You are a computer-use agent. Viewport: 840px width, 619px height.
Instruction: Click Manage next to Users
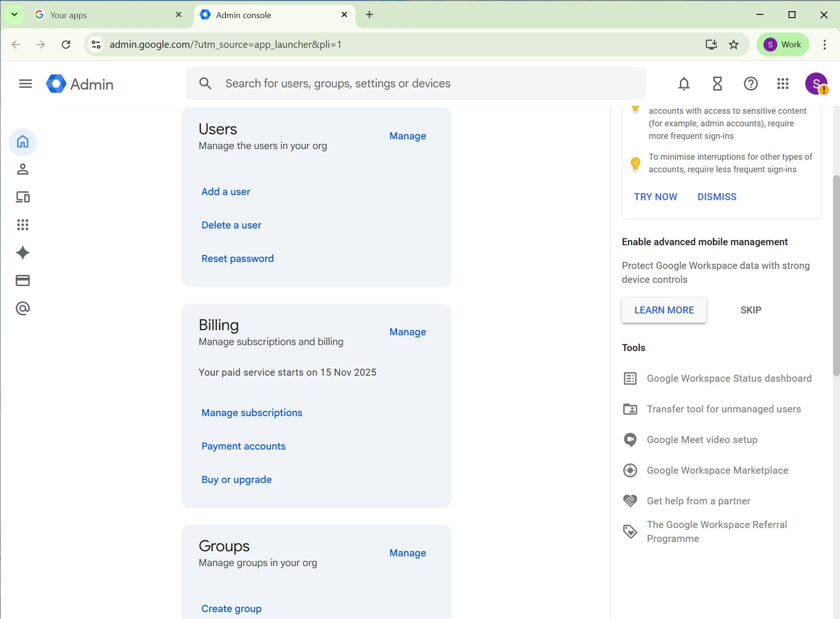tap(407, 136)
